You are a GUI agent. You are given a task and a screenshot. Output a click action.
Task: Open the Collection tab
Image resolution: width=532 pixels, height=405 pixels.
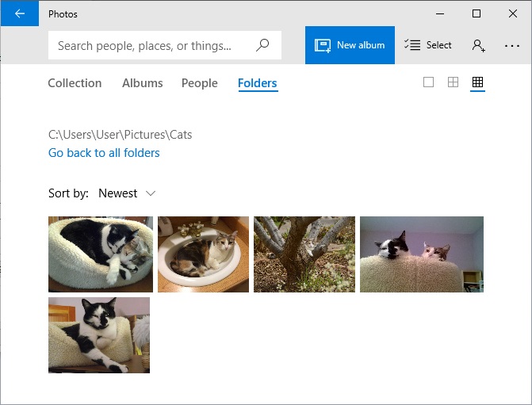[75, 83]
